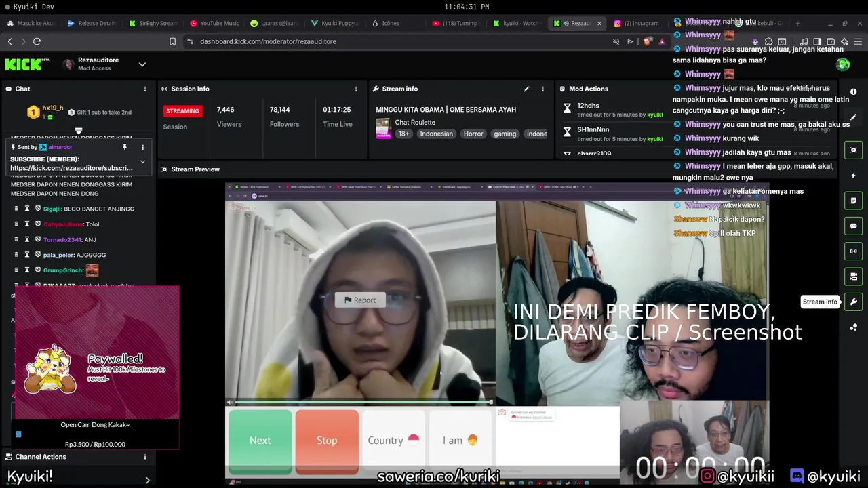Click the Stop button in stream preview

[327, 441]
